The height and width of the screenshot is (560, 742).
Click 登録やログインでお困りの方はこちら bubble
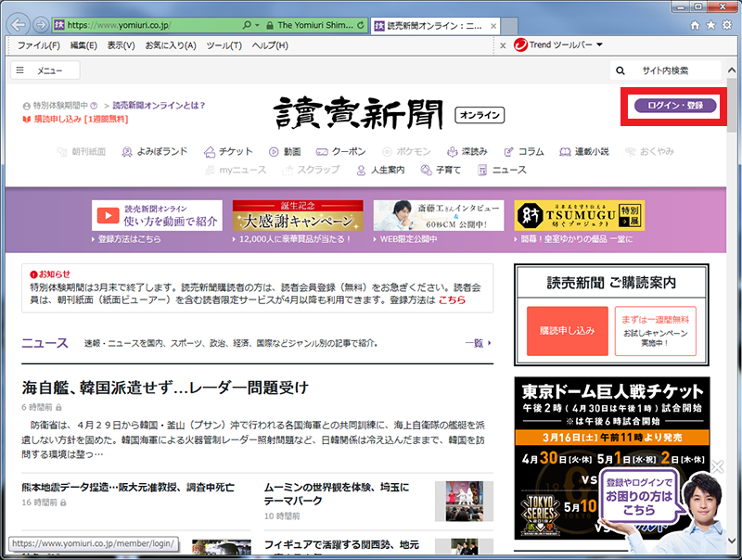[639, 496]
